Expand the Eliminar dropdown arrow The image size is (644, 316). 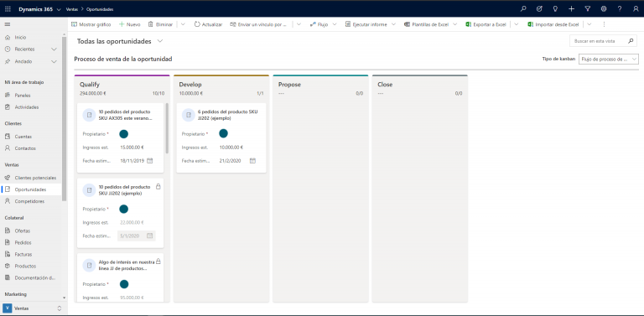183,24
